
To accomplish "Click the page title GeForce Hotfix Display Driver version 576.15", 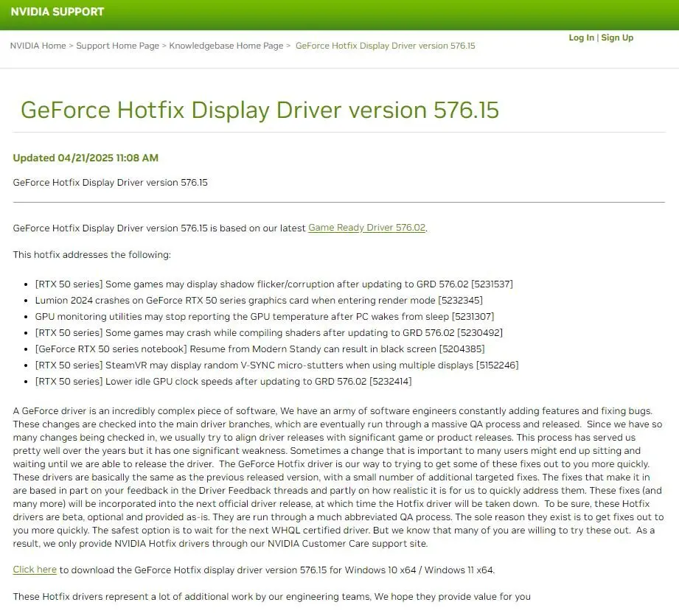I will point(260,110).
